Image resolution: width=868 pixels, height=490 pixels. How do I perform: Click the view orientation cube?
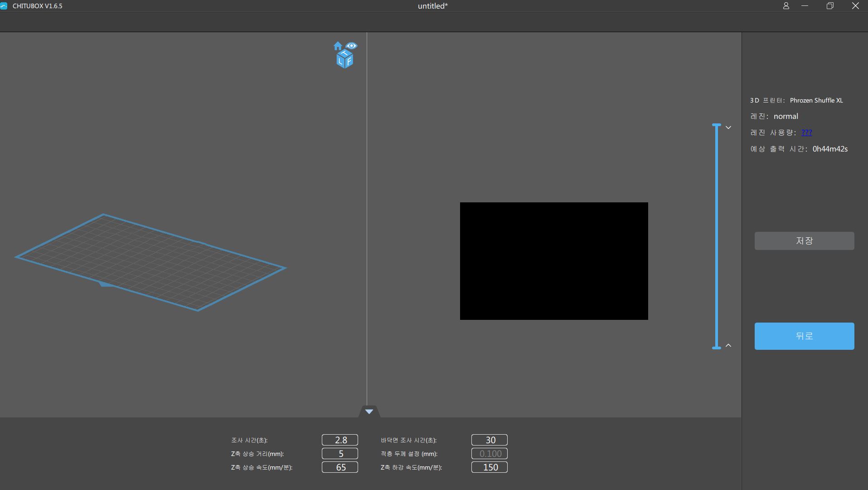coord(345,59)
